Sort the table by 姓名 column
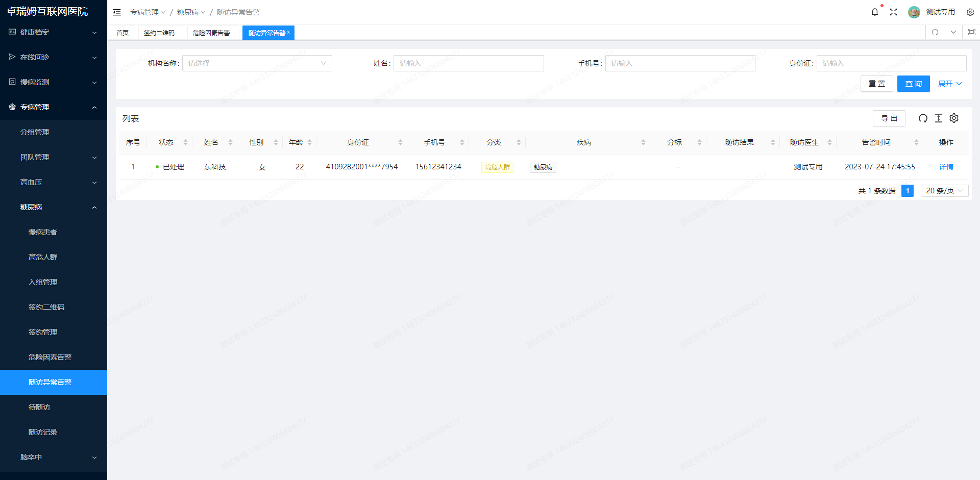Image resolution: width=980 pixels, height=480 pixels. coord(230,142)
